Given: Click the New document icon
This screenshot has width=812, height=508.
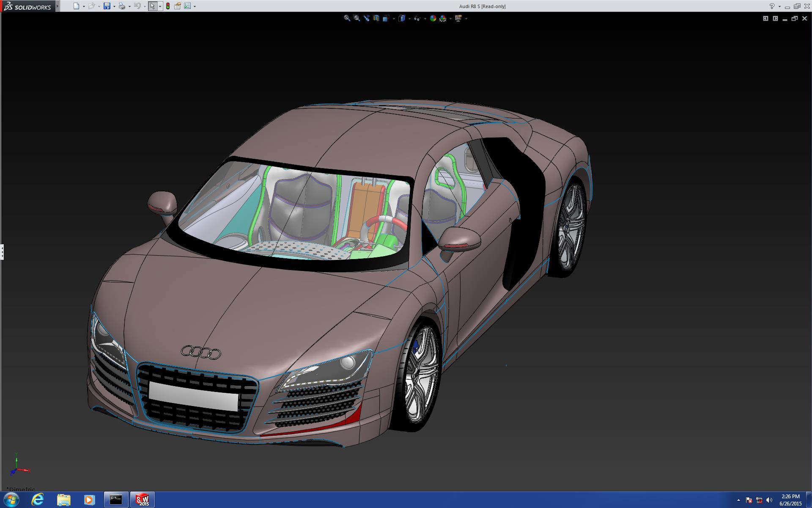Looking at the screenshot, I should click(x=76, y=6).
